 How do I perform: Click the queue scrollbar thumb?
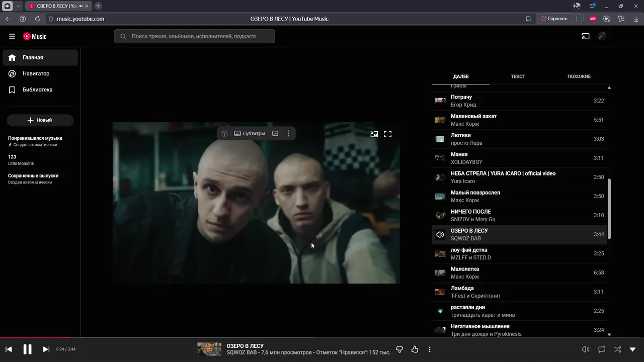[x=609, y=209]
